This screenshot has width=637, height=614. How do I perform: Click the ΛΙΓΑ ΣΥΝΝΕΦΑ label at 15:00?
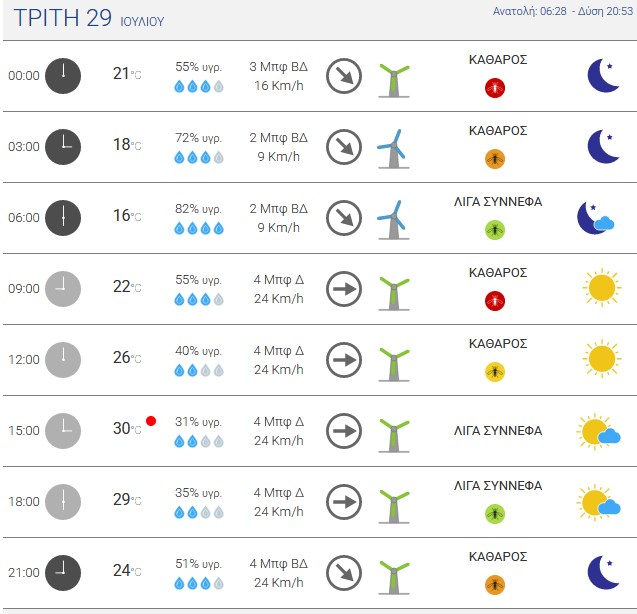[x=498, y=431]
